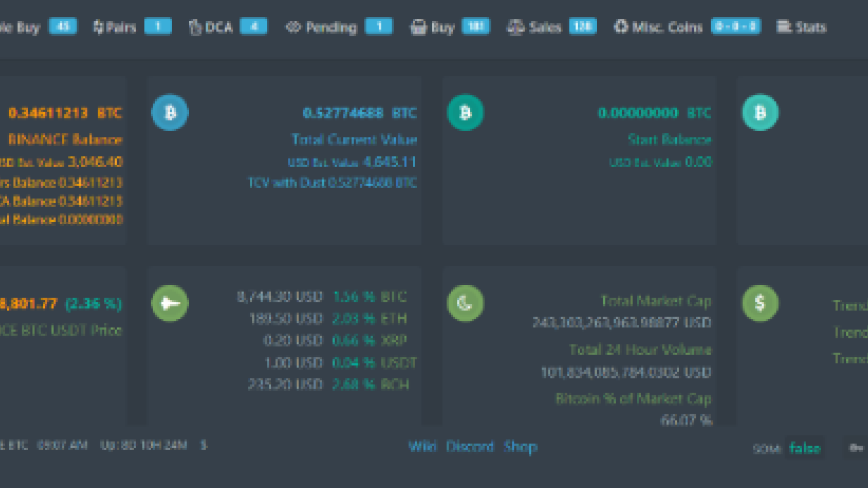Click the key icon in footer
Screen dimensions: 868x488
pos(856,448)
